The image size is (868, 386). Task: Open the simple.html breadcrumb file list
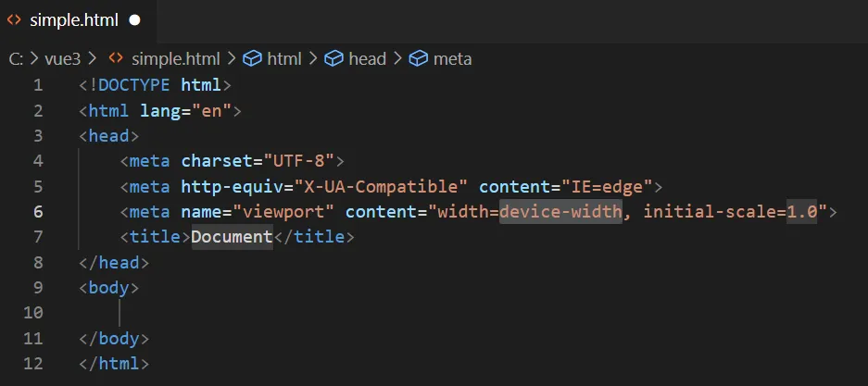[x=176, y=58]
